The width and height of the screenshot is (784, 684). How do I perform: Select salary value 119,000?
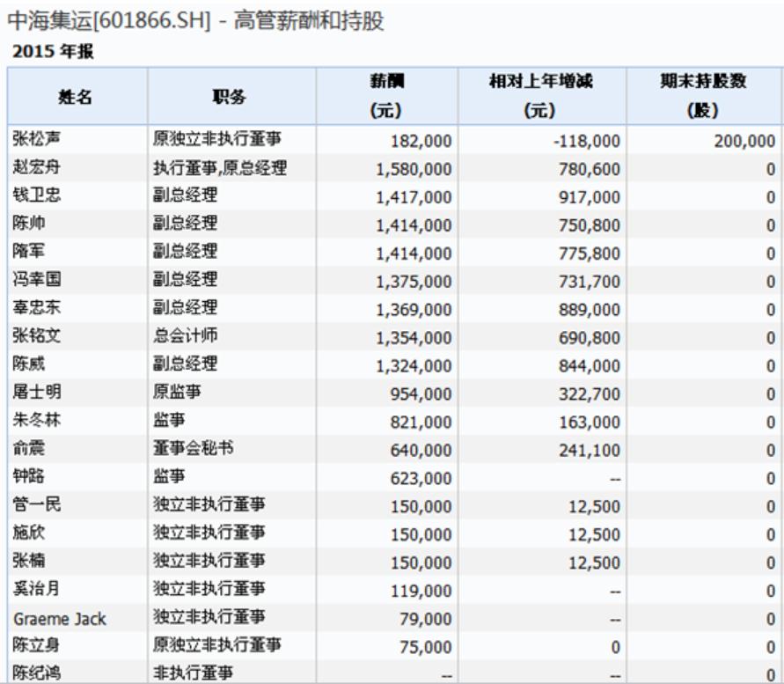tap(421, 591)
